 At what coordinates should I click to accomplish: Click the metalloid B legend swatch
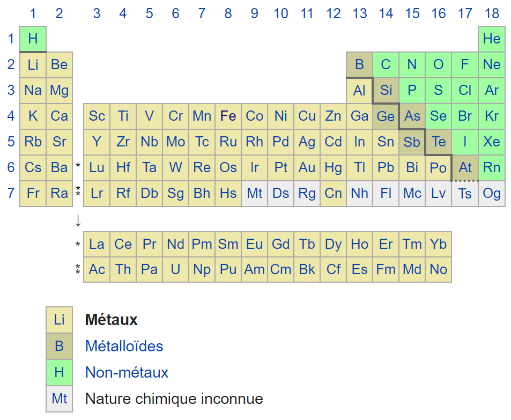click(59, 346)
